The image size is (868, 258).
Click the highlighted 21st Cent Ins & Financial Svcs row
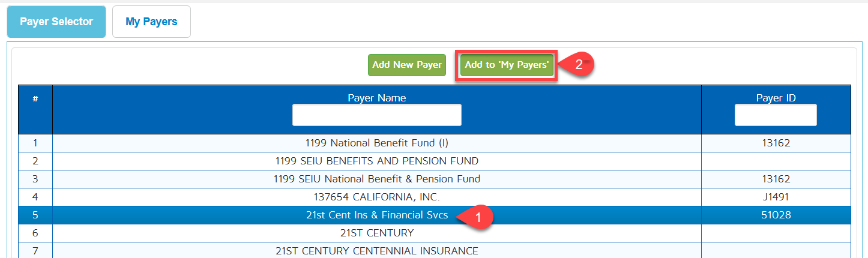[376, 215]
